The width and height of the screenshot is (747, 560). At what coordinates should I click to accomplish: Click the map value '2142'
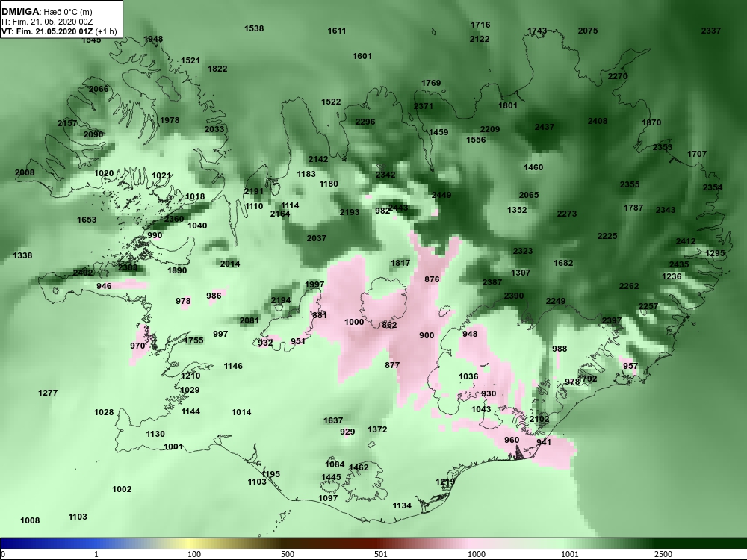coord(317,160)
